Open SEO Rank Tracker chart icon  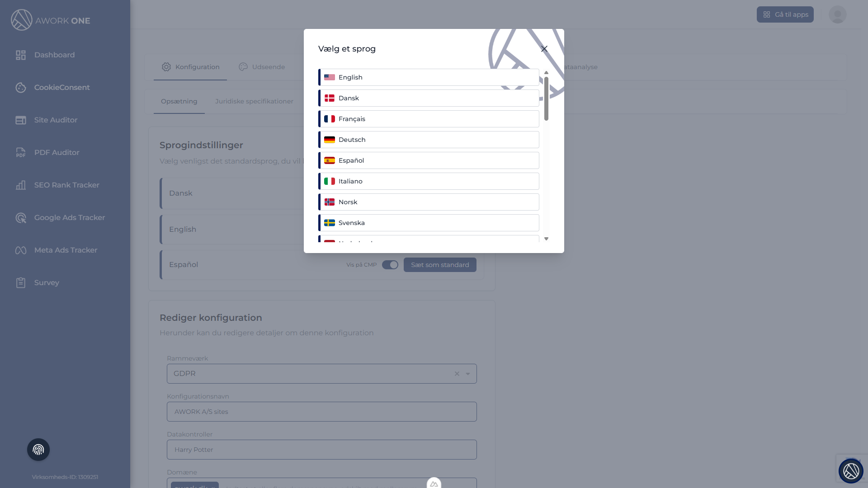(x=21, y=185)
